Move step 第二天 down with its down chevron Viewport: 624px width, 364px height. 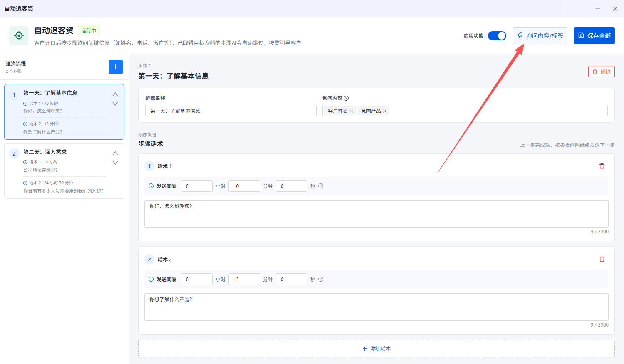[115, 163]
